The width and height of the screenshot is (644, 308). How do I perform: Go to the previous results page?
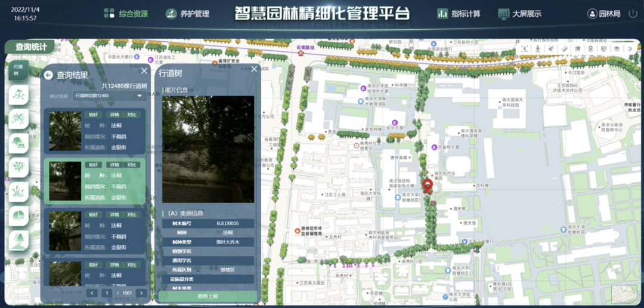(x=92, y=293)
